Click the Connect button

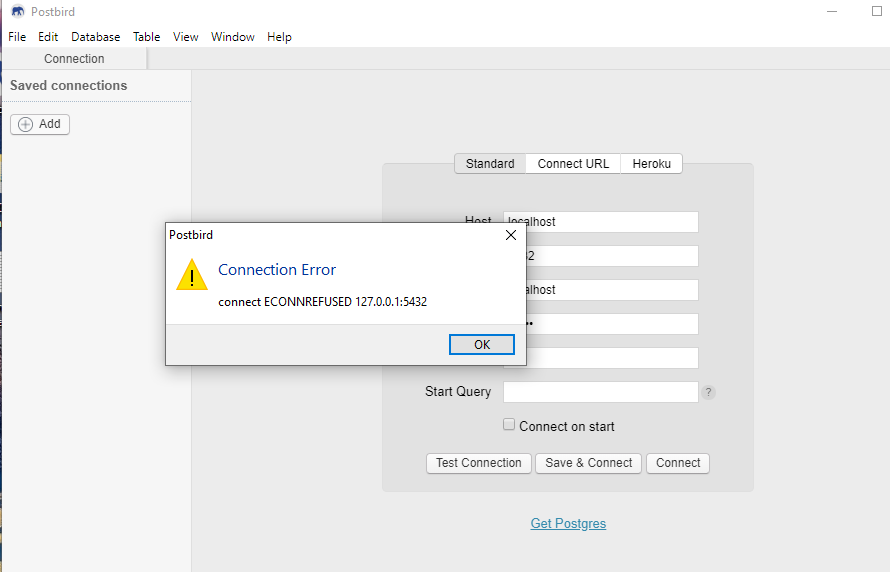678,463
